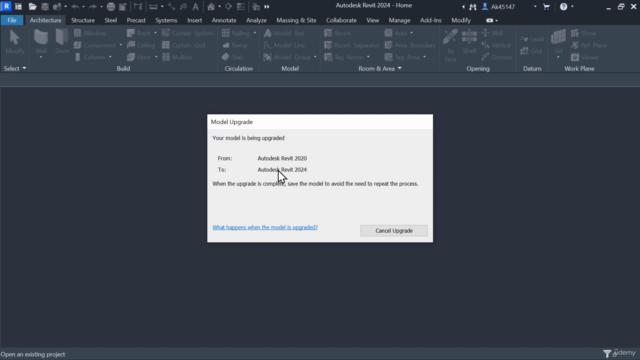The height and width of the screenshot is (360, 640).
Task: Select the Room Separator tool
Action: point(351,45)
